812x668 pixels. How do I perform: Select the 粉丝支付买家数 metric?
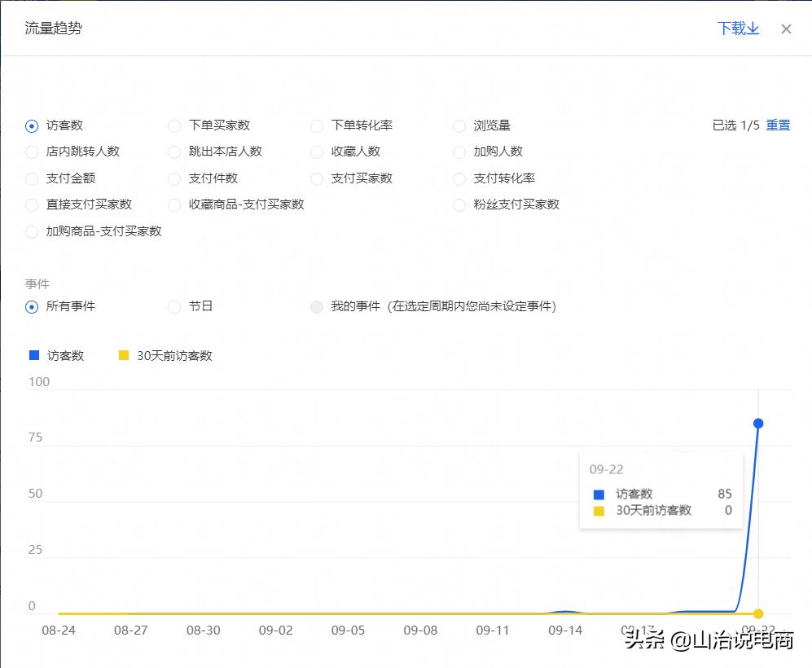459,205
